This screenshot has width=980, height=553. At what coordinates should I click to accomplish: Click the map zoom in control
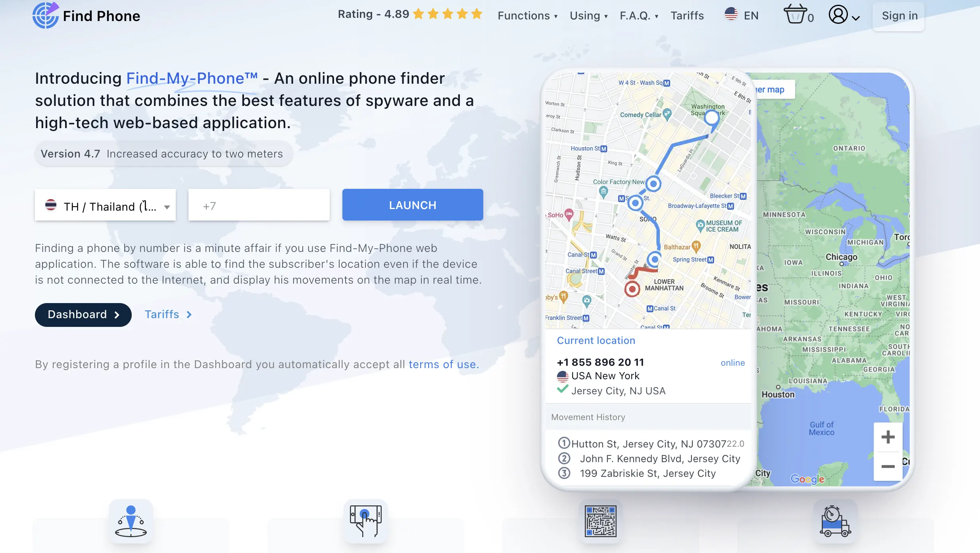(887, 437)
